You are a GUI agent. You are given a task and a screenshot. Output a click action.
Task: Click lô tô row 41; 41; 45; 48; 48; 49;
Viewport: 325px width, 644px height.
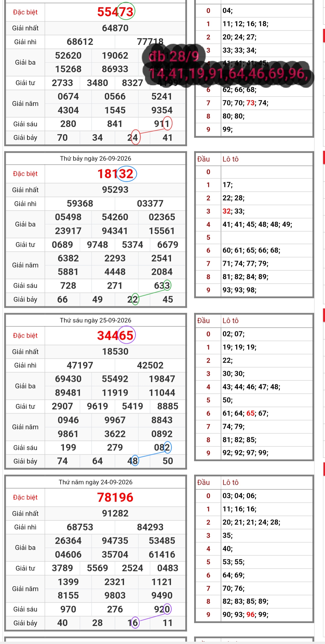coord(257,224)
